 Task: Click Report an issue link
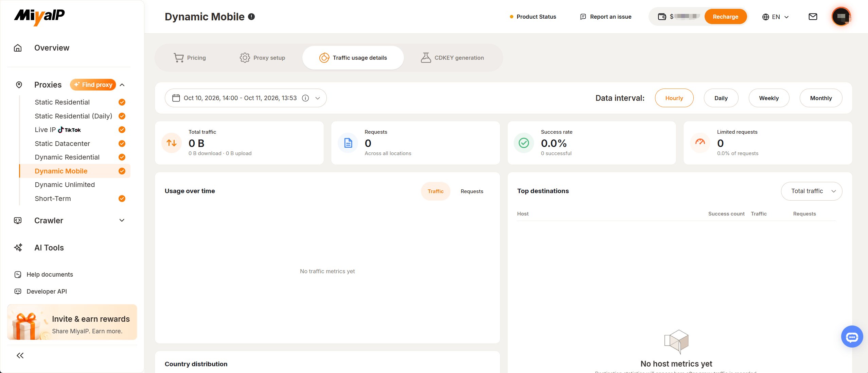(605, 17)
